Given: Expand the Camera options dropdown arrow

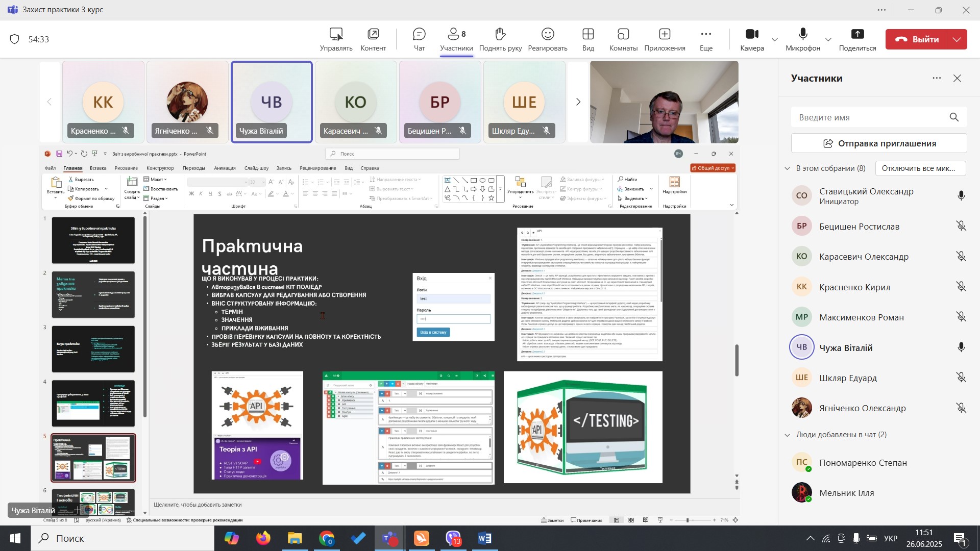Looking at the screenshot, I should point(775,39).
